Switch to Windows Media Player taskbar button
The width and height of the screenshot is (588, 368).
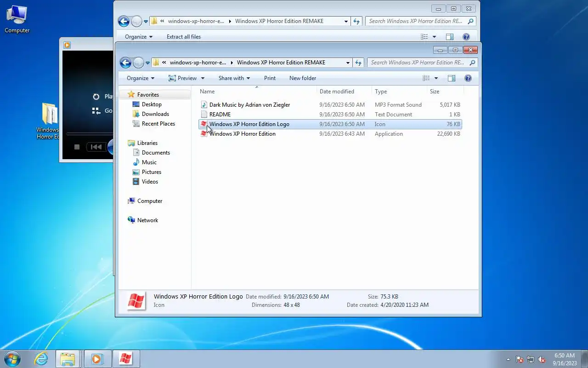pyautogui.click(x=97, y=359)
